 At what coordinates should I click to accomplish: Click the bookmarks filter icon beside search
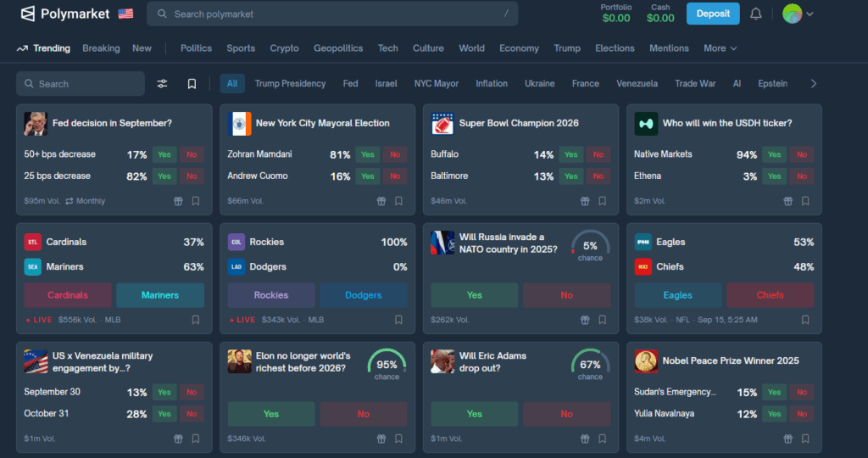[x=192, y=84]
